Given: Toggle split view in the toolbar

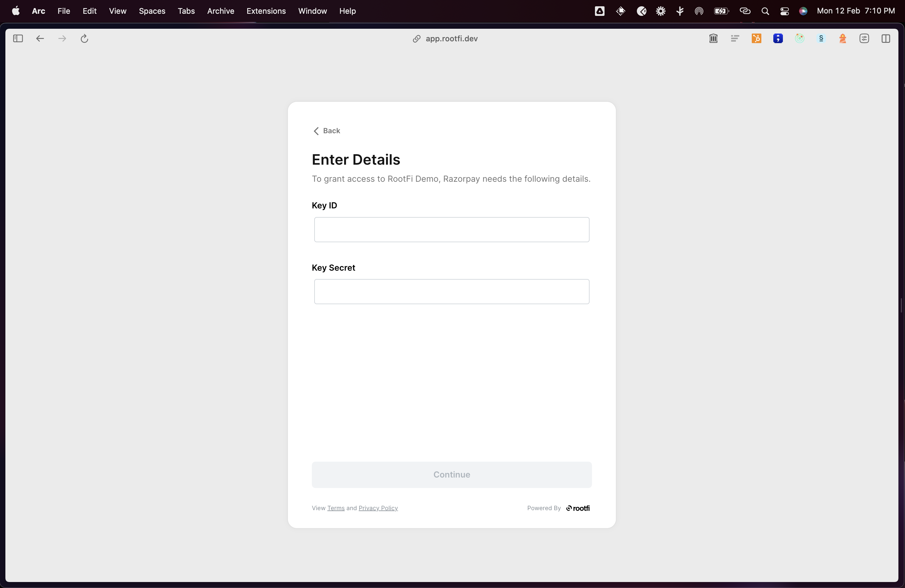Looking at the screenshot, I should [x=886, y=38].
